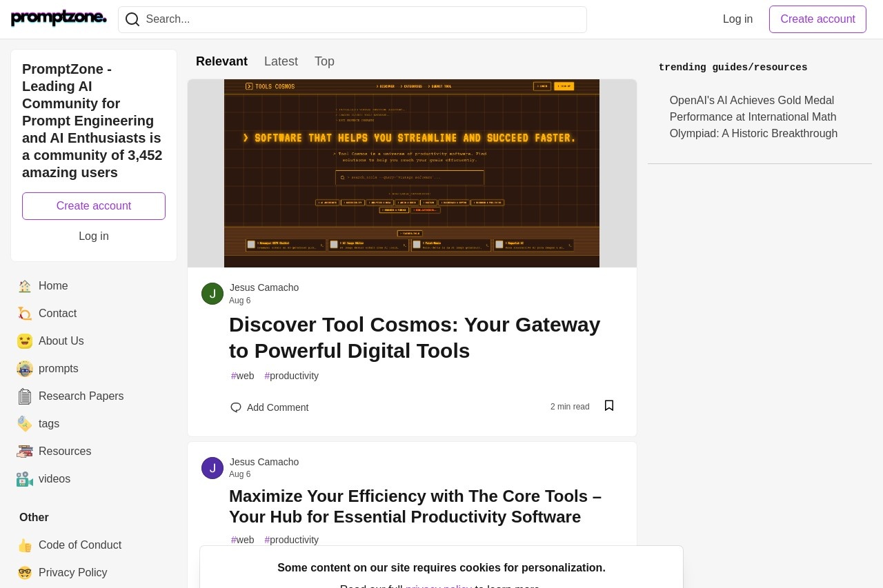This screenshot has height=588, width=883.
Task: Click the prompts robot icon
Action: pos(25,369)
